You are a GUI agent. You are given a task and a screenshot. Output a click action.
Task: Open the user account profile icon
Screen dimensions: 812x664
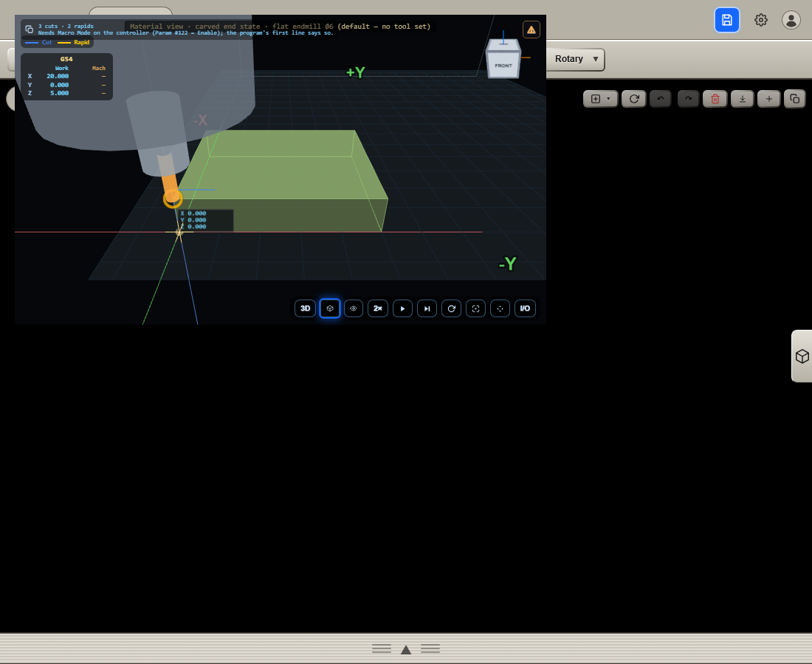pos(791,20)
